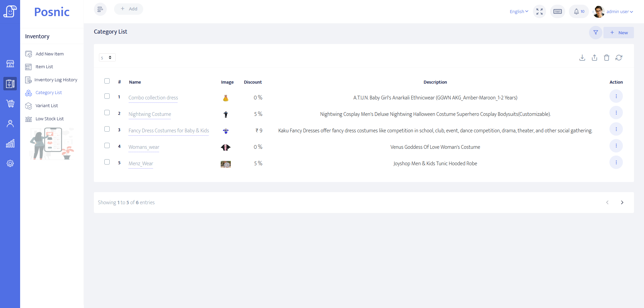The image size is (644, 308).
Task: Click the upload/export icon above the table
Action: click(594, 58)
